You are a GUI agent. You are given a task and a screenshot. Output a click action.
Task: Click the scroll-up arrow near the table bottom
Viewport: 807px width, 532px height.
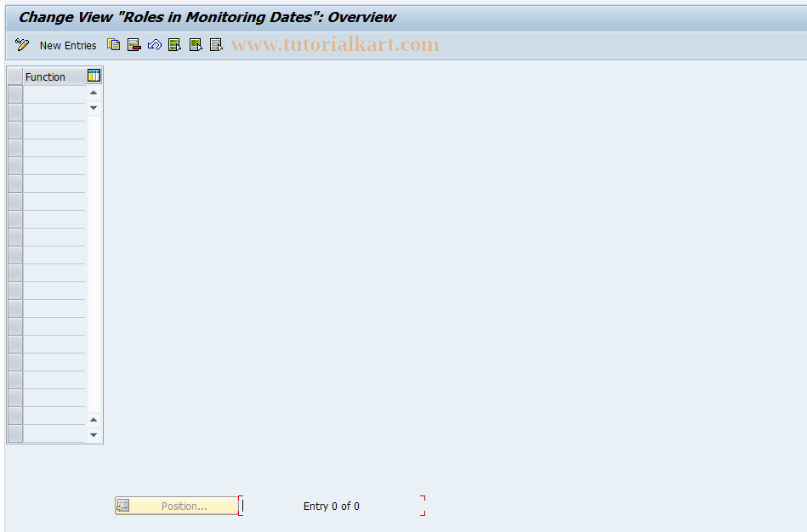[94, 420]
